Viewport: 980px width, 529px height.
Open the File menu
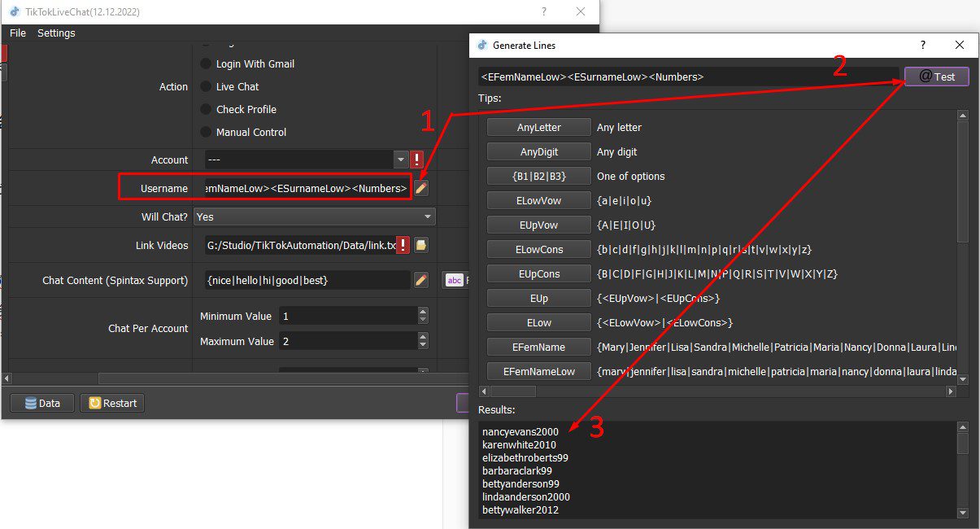pos(18,33)
